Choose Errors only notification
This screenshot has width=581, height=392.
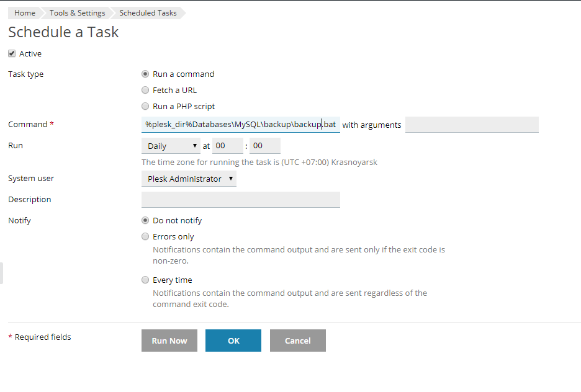click(x=145, y=236)
